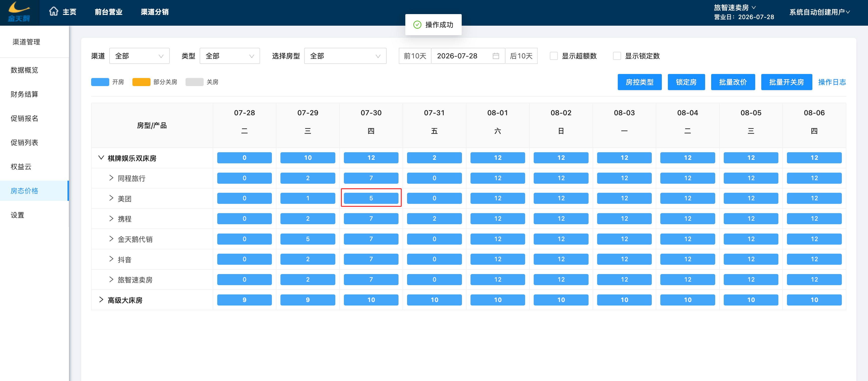Expand 旅智速卖房 channel row in table

pos(111,279)
